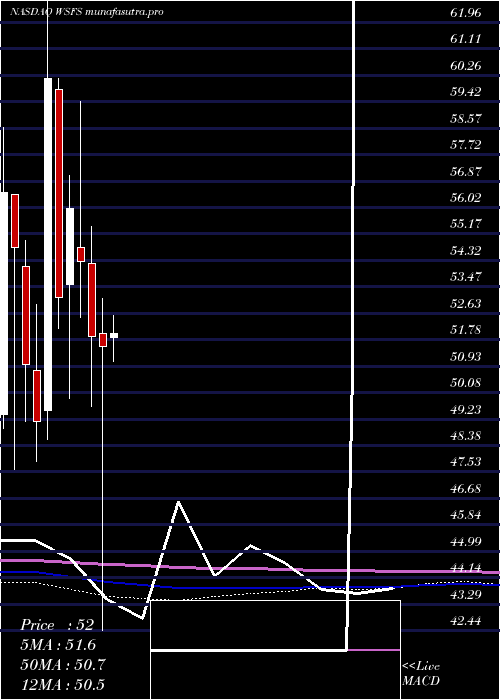Screen dimensions: 500x700
Task: Click the 57.72 price axis label
Action: point(466,145)
